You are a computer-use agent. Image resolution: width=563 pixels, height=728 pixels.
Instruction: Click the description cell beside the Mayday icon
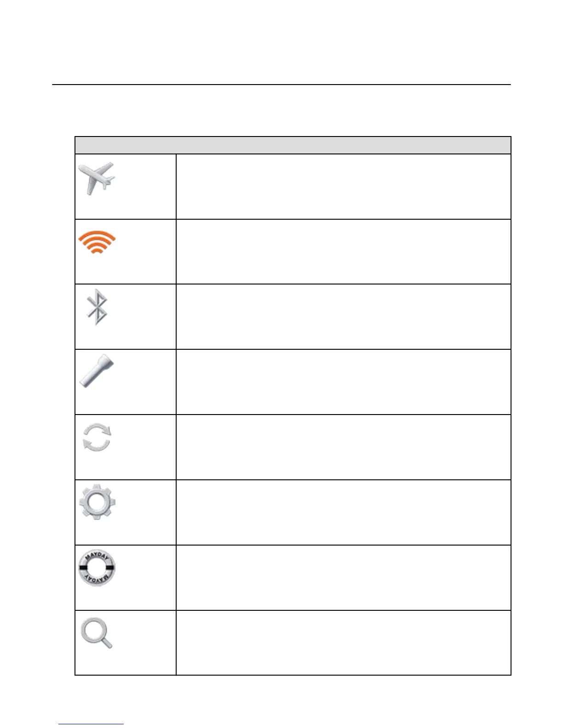[343, 578]
